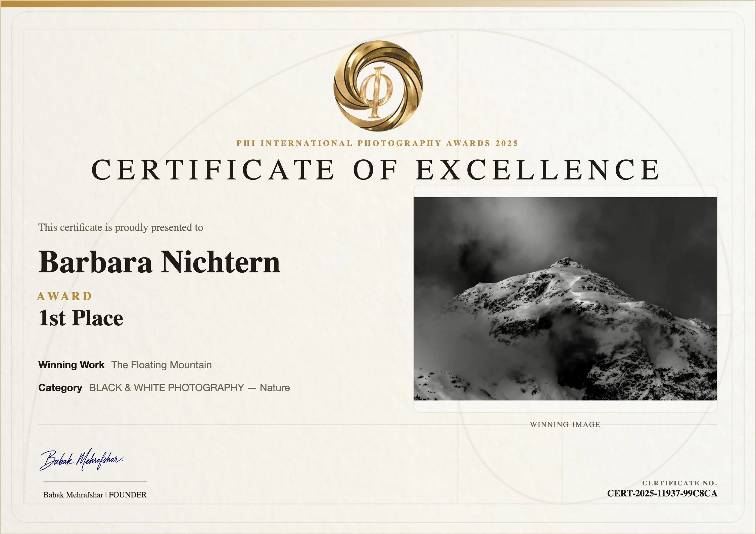Image resolution: width=756 pixels, height=534 pixels.
Task: Click the name 'Barbara Nichtern'
Action: (x=159, y=262)
